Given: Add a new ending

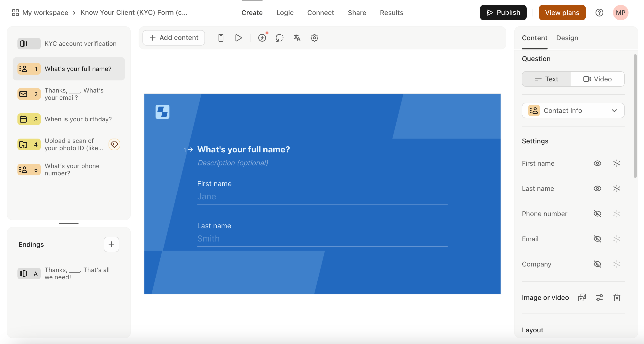Looking at the screenshot, I should tap(111, 244).
